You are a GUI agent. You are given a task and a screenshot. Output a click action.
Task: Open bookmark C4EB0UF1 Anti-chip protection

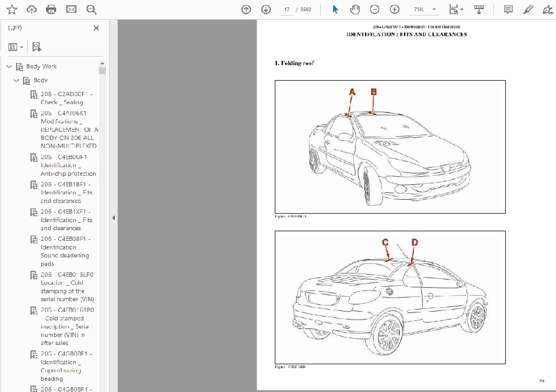coord(68,166)
